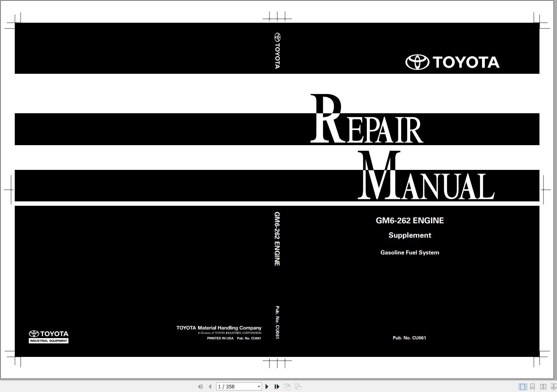The width and height of the screenshot is (557, 392).
Task: Advance to the next page
Action: (x=267, y=386)
